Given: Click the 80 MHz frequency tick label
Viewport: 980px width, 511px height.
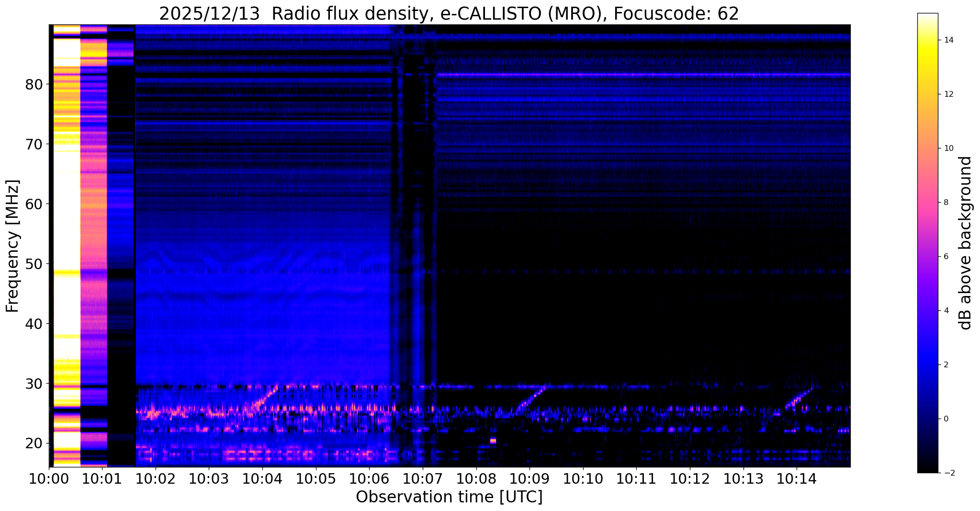Looking at the screenshot, I should click(34, 84).
